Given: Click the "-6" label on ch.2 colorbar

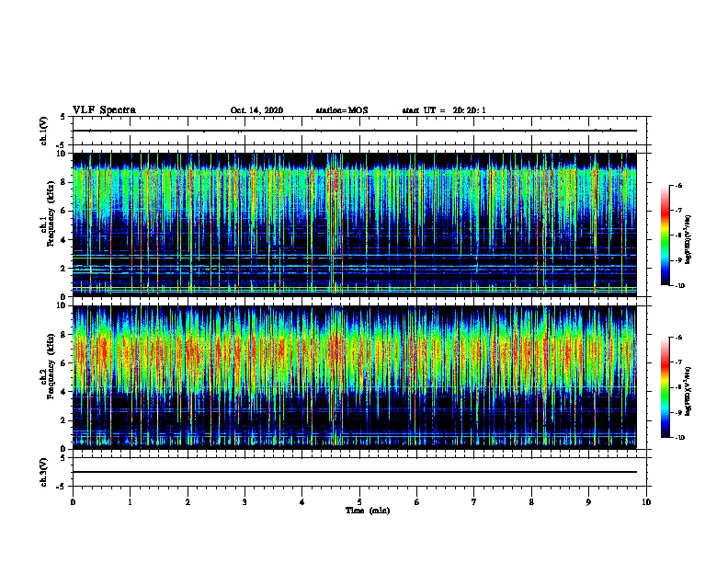Looking at the screenshot, I should [x=678, y=338].
